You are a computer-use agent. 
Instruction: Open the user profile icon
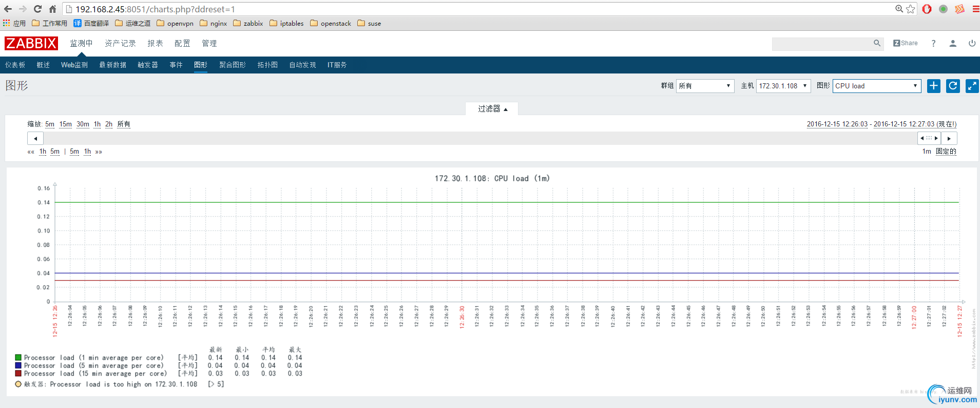[953, 43]
